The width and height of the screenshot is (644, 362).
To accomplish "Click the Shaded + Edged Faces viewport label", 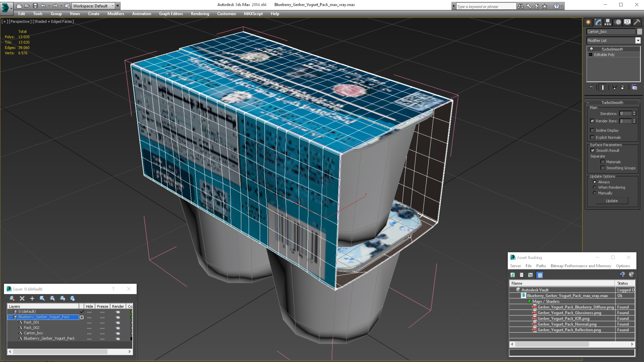I will 53,21.
